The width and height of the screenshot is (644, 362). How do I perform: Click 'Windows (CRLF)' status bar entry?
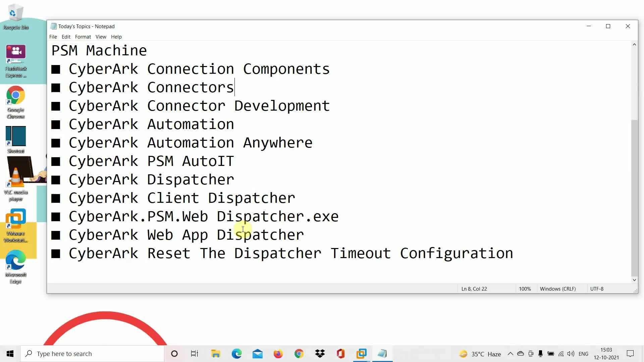tap(557, 289)
